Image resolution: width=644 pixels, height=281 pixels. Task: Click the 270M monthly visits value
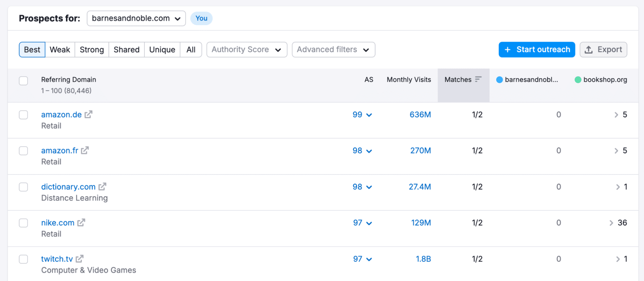tap(420, 151)
